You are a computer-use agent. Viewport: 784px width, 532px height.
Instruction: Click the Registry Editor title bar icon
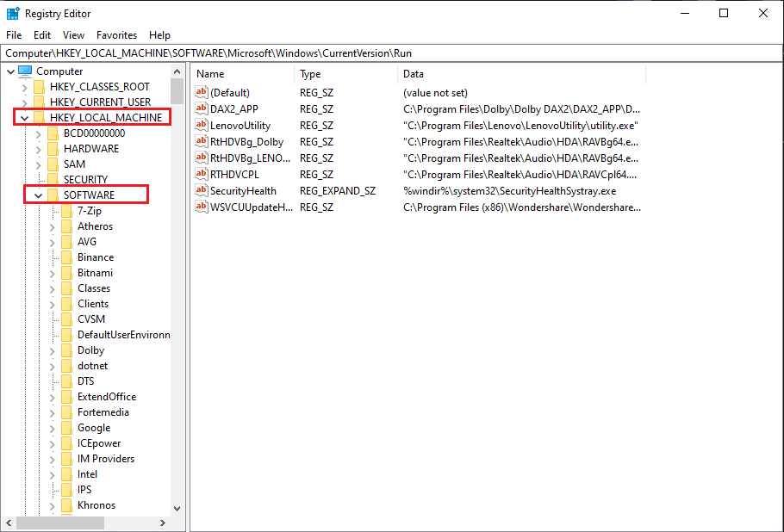click(12, 13)
